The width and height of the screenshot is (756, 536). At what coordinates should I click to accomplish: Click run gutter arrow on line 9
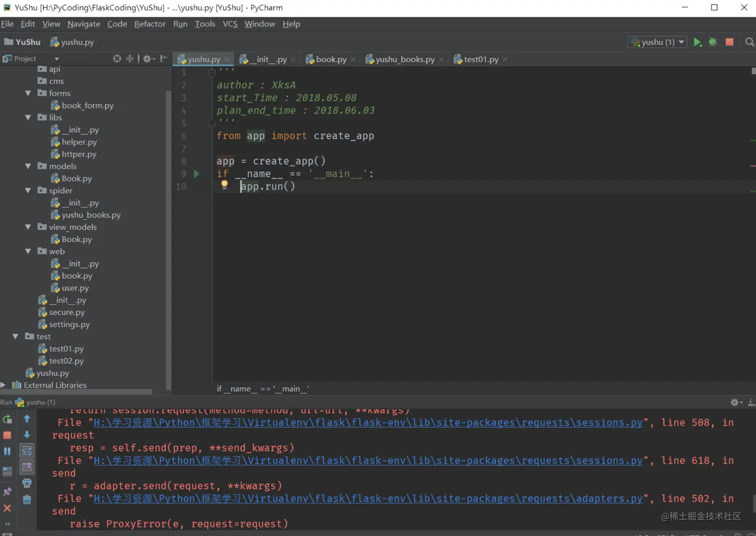196,174
